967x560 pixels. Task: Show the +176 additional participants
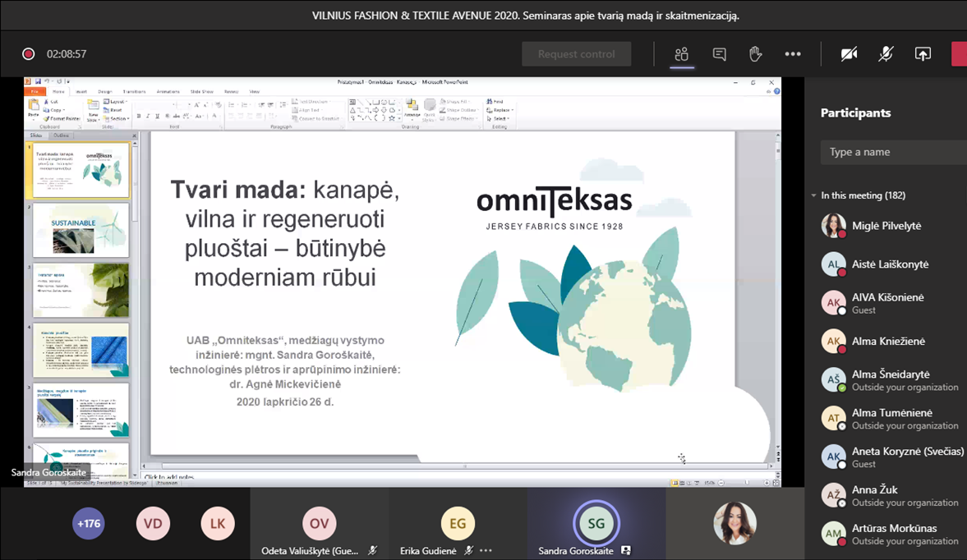(88, 524)
